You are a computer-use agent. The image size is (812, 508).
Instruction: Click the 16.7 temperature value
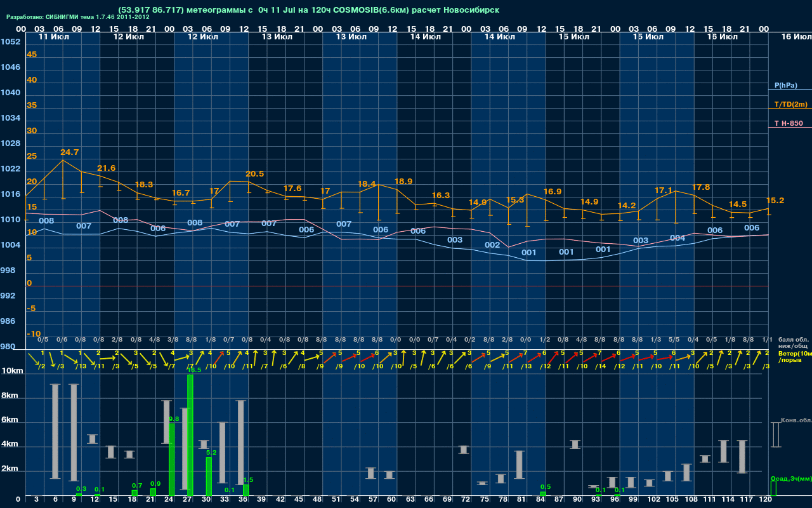point(181,192)
